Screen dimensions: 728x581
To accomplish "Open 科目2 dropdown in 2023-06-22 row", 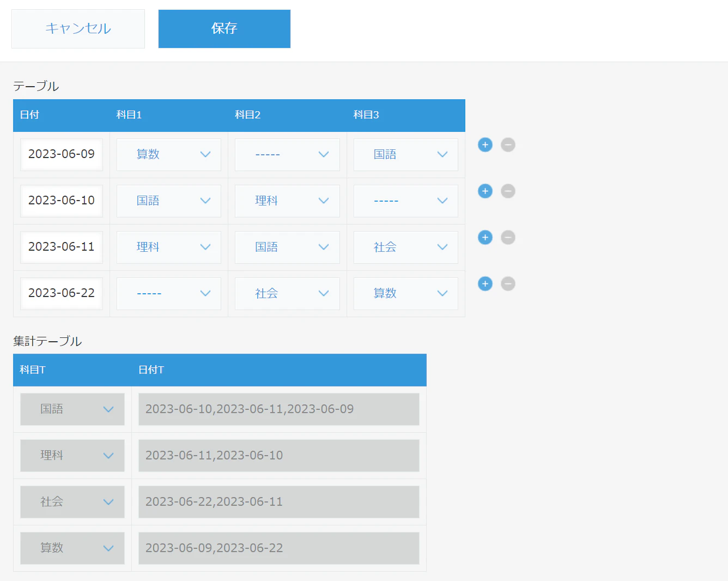I will [287, 294].
